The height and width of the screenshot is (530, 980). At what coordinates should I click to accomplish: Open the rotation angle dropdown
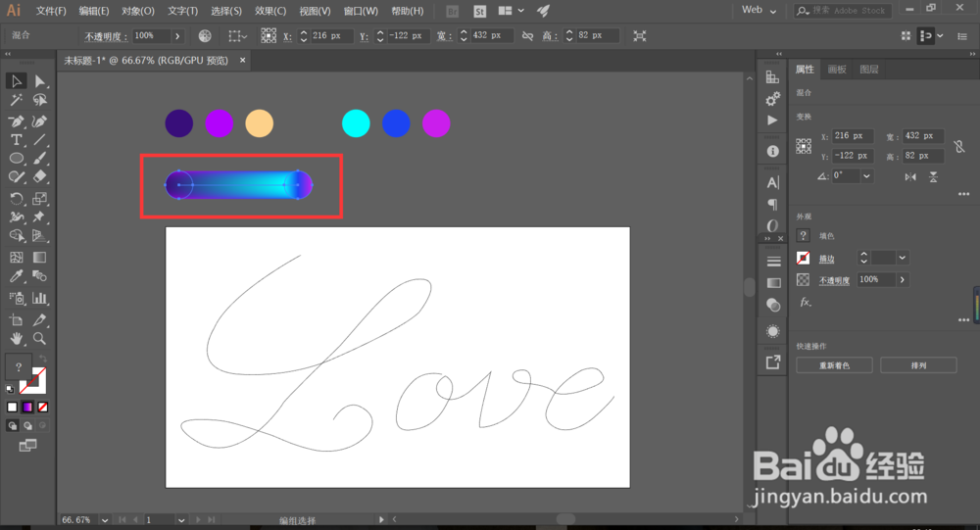[x=866, y=176]
